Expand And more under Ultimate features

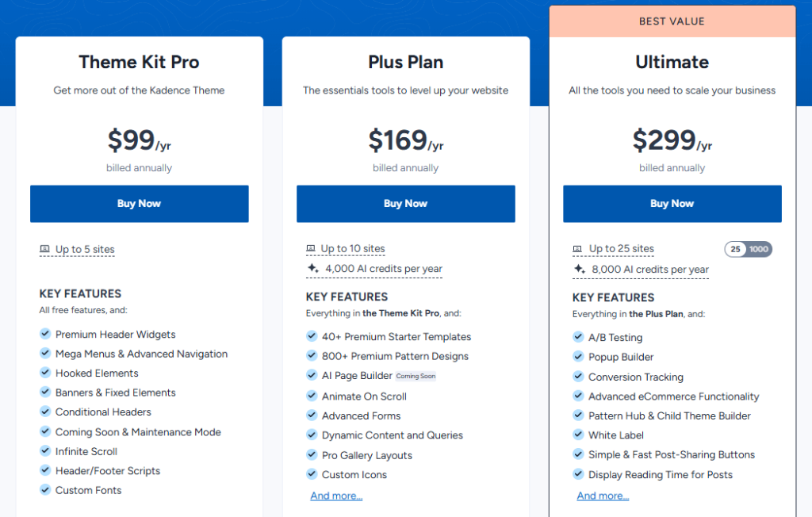tap(603, 496)
